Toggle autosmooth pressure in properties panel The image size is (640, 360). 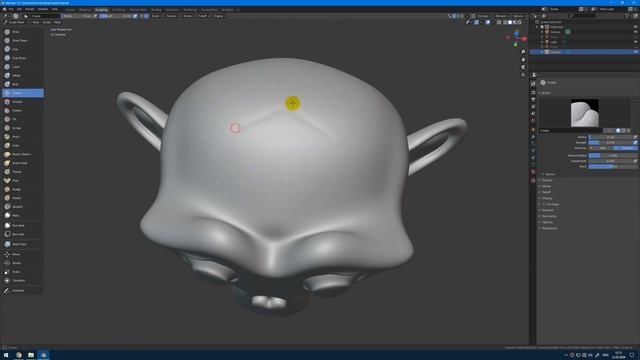(635, 161)
